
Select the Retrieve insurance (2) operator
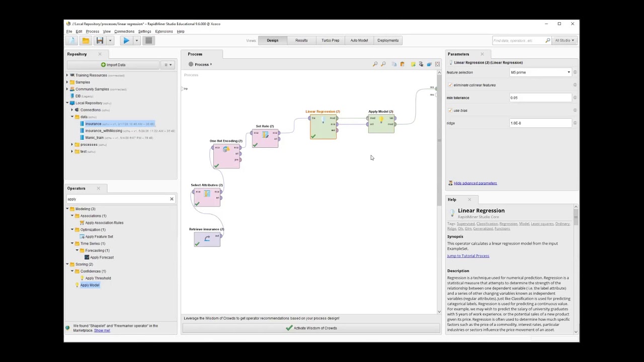pos(207,239)
